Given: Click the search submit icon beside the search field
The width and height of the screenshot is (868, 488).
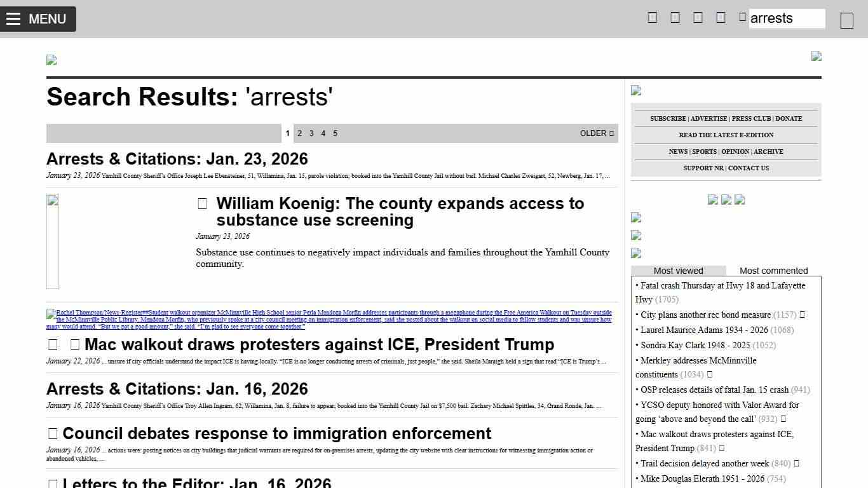Looking at the screenshot, I should click(x=846, y=20).
